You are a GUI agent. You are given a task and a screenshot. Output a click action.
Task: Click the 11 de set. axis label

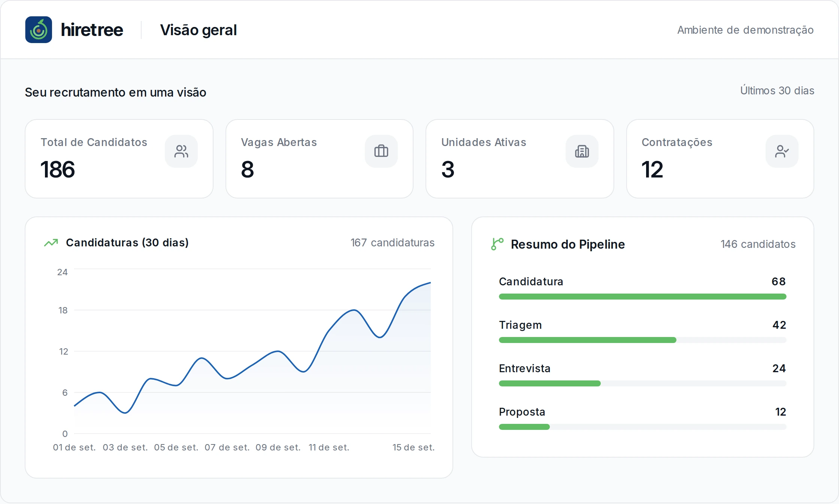coord(329,447)
